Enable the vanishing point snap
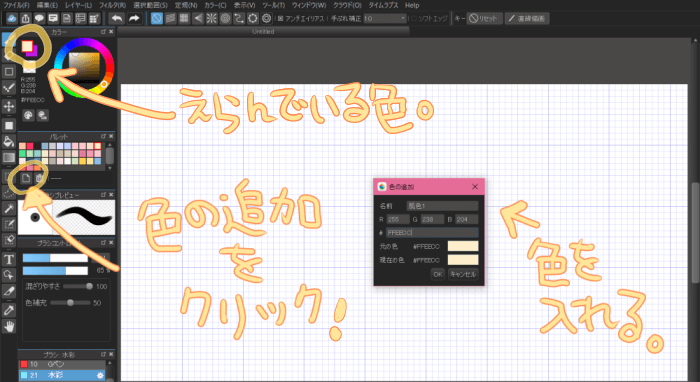The height and width of the screenshot is (382, 700). point(198,18)
